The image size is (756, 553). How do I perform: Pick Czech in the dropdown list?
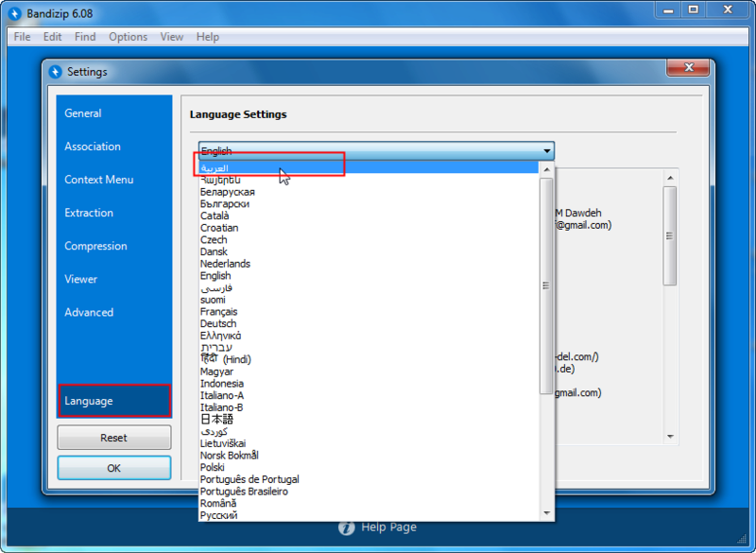369,239
